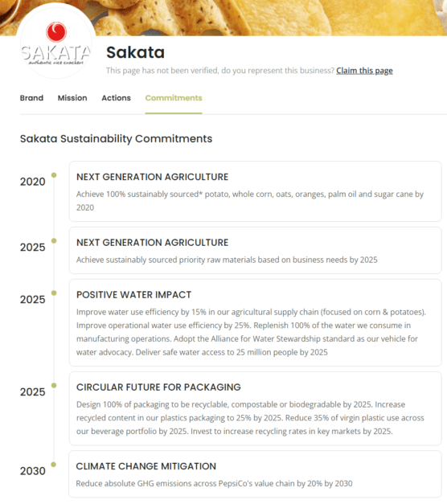Select the Actions tab

pyautogui.click(x=116, y=98)
